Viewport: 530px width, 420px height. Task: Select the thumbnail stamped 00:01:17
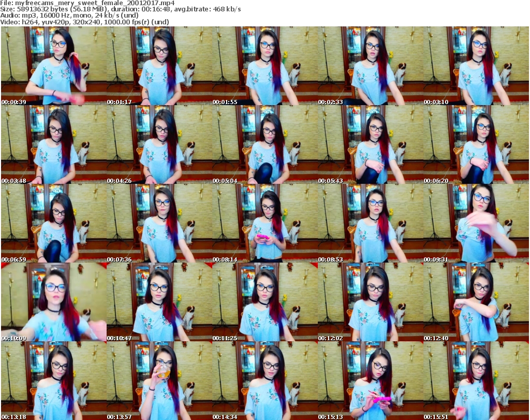pyautogui.click(x=159, y=66)
